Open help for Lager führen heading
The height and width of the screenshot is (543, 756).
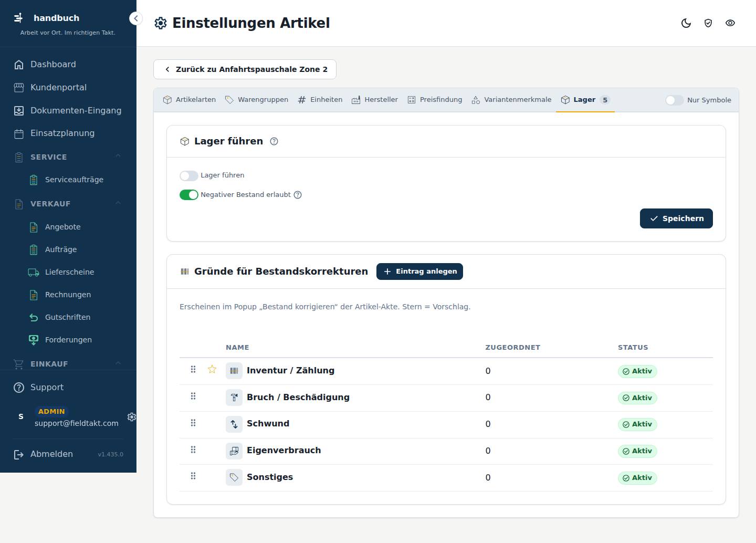pyautogui.click(x=274, y=141)
